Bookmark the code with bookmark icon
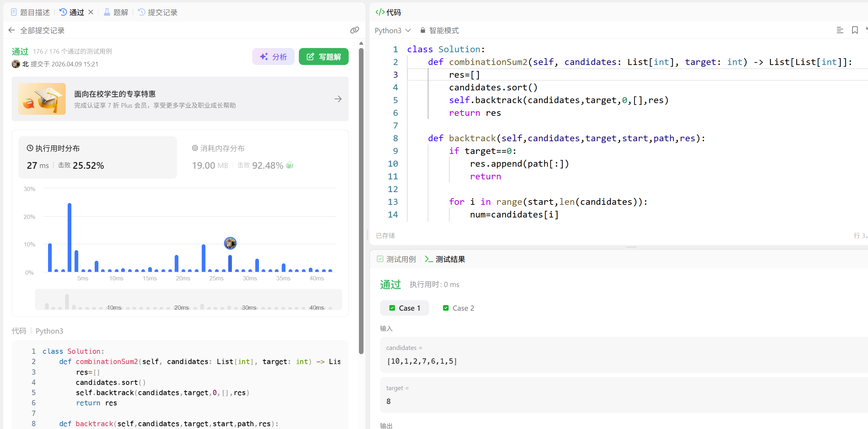The image size is (868, 429). (855, 30)
